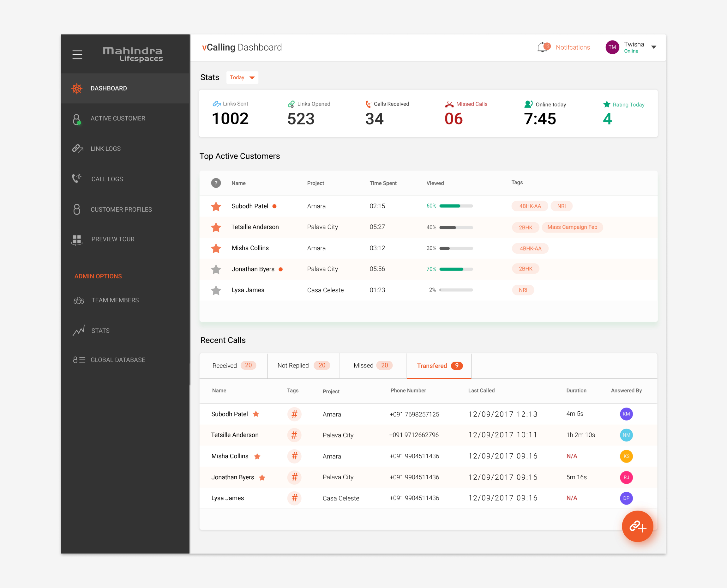Click the orange add-link floating button
727x588 pixels.
637,526
